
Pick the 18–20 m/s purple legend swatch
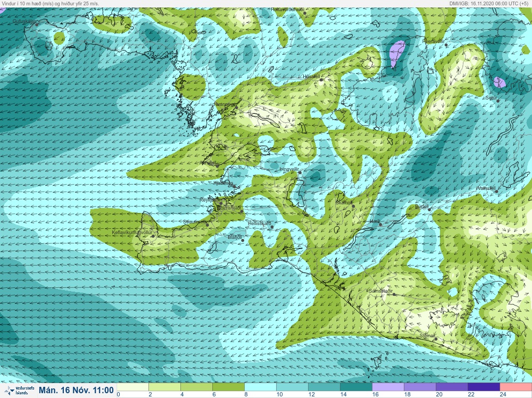pos(420,387)
